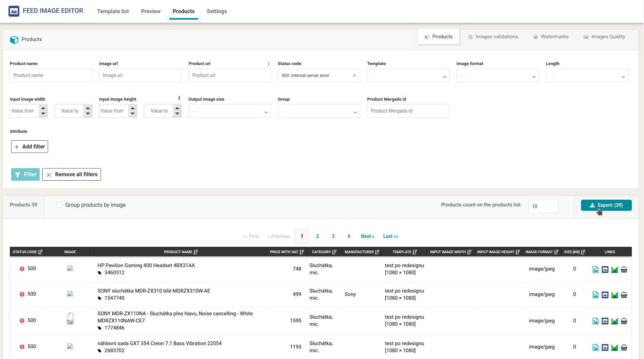The width and height of the screenshot is (644, 359).
Task: Click Remove all filters
Action: coord(71,174)
